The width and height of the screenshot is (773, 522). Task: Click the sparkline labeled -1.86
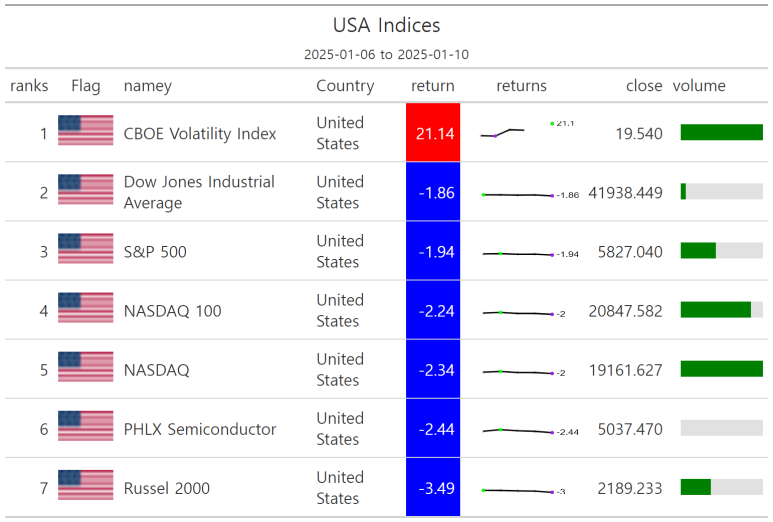click(530, 195)
